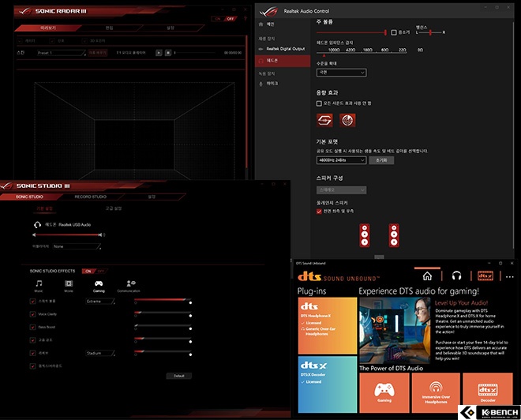Select the headphone device in Realtek sidebar
This screenshot has height=420, width=521.
click(x=283, y=61)
